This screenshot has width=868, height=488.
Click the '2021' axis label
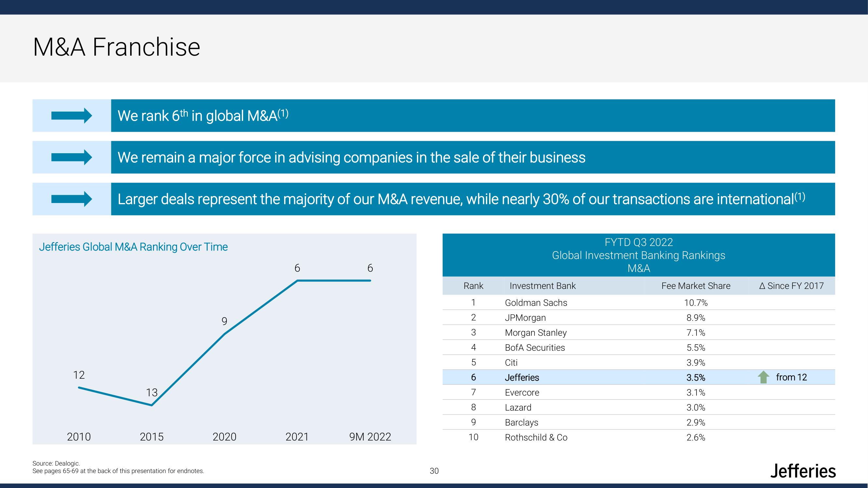click(x=297, y=437)
